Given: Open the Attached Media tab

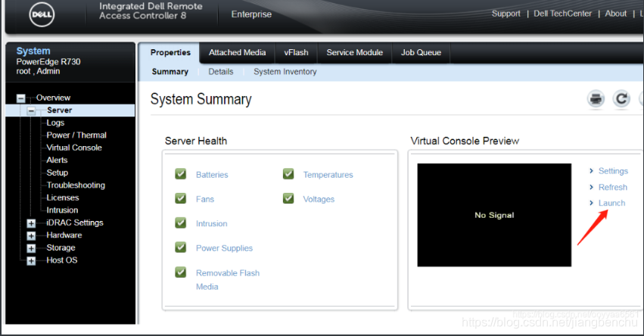Looking at the screenshot, I should pyautogui.click(x=237, y=52).
